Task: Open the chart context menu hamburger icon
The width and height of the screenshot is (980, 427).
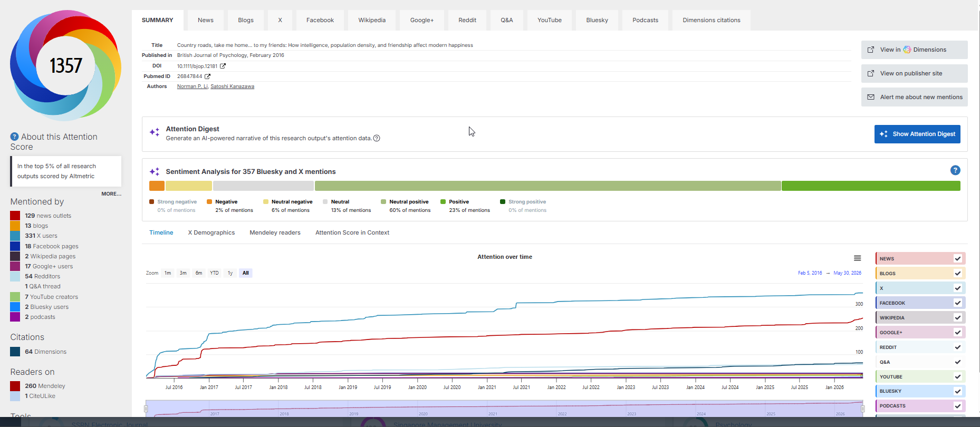Action: (x=858, y=258)
